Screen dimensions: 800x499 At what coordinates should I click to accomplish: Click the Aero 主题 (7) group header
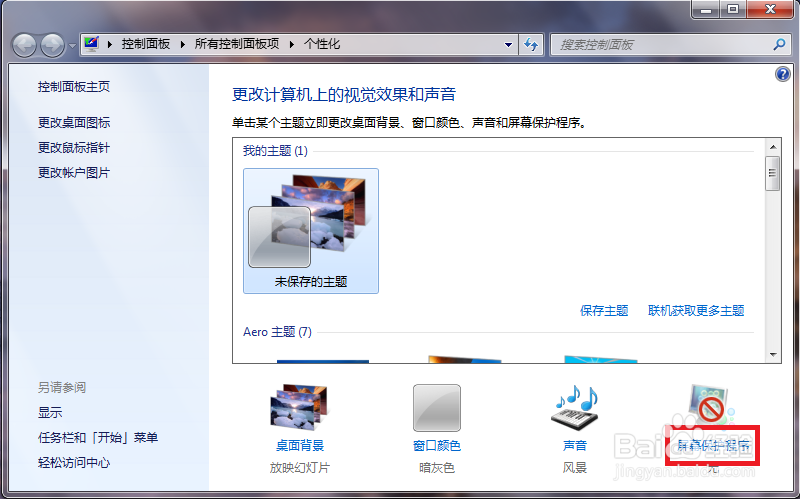277,332
